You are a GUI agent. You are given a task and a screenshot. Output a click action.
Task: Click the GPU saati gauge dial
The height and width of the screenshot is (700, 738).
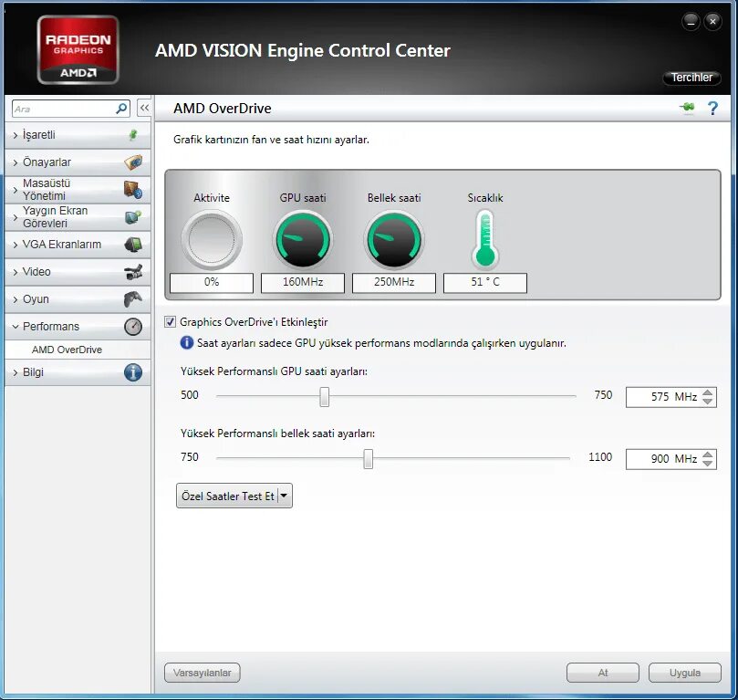(303, 240)
